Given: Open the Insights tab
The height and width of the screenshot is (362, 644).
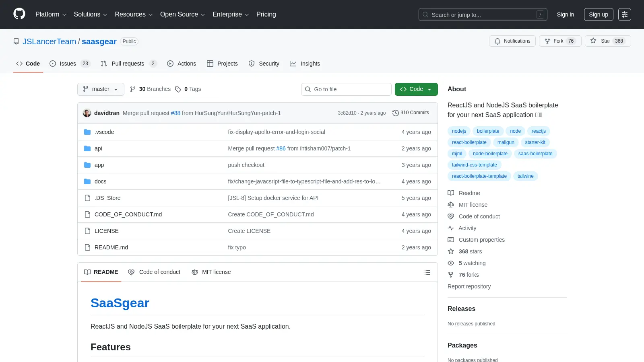Looking at the screenshot, I should click(305, 64).
